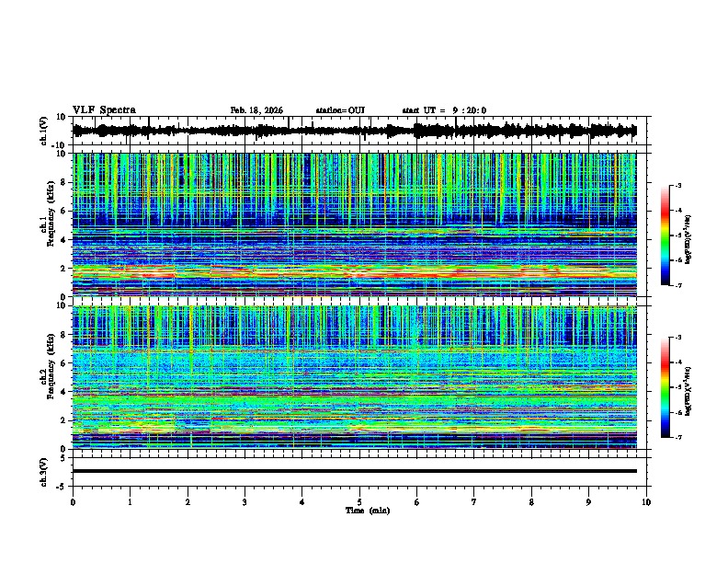Click the "-5" tick on ch.3(V) axis
The image size is (728, 563).
pyautogui.click(x=62, y=487)
